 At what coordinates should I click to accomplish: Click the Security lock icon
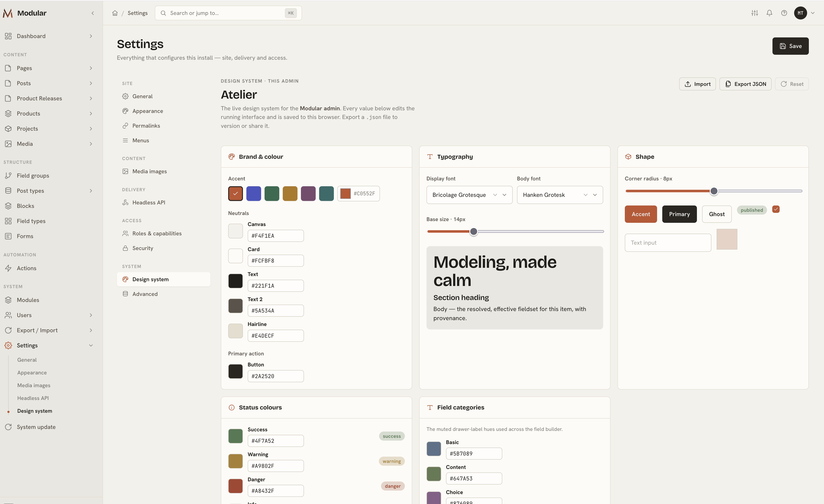coord(125,248)
